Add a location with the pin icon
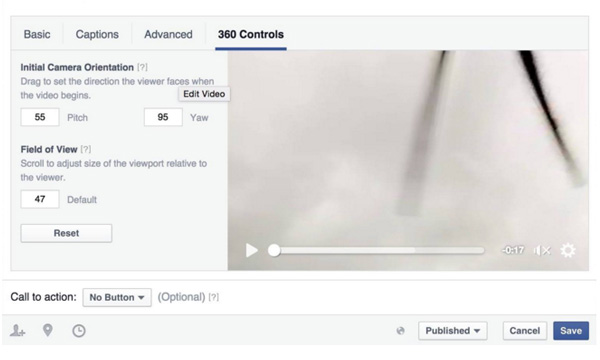The image size is (600, 360). (x=47, y=330)
